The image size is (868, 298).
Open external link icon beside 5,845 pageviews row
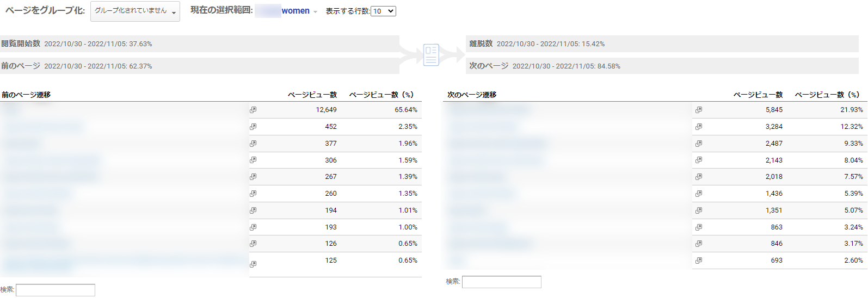pos(699,110)
